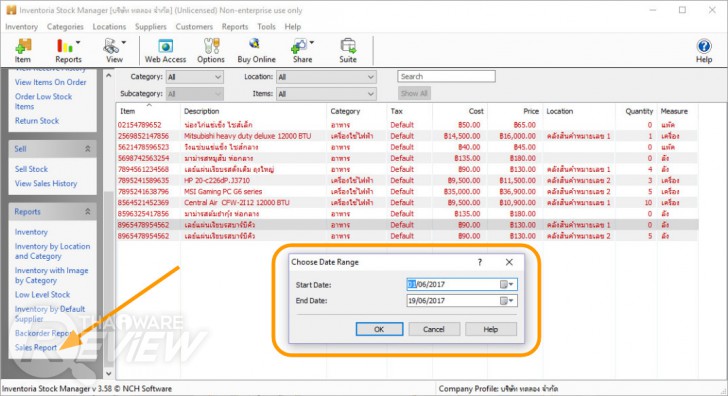Select the HP 20-c226dP.J3710 row

pos(407,180)
